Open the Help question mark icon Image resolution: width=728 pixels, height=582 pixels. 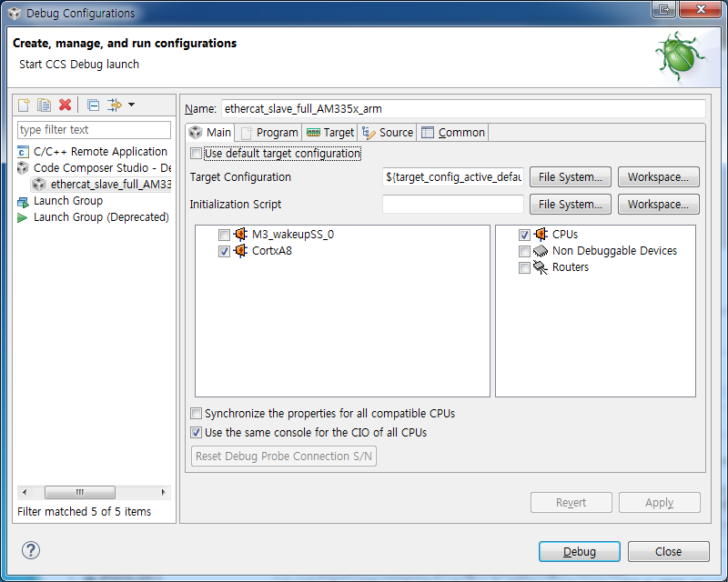[31, 550]
